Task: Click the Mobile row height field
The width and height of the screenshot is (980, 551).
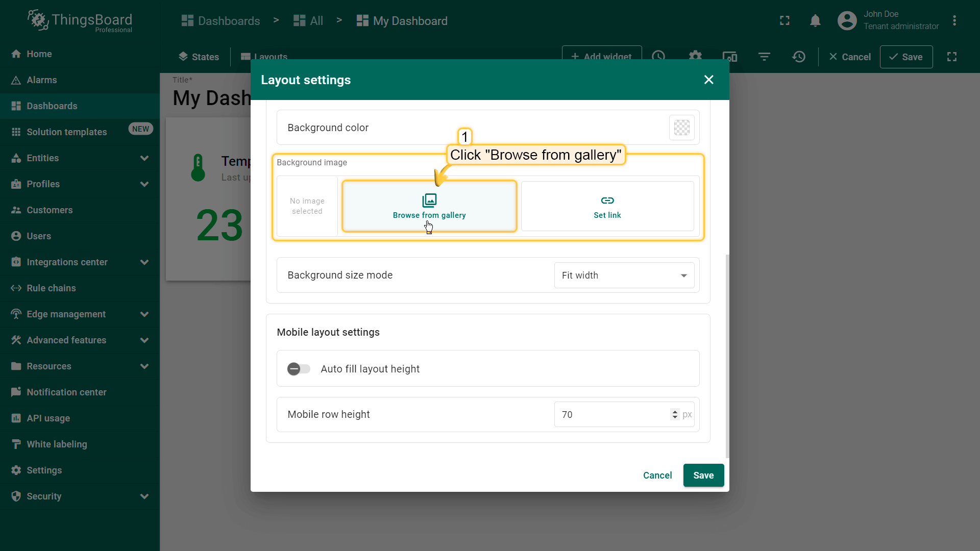Action: tap(611, 415)
